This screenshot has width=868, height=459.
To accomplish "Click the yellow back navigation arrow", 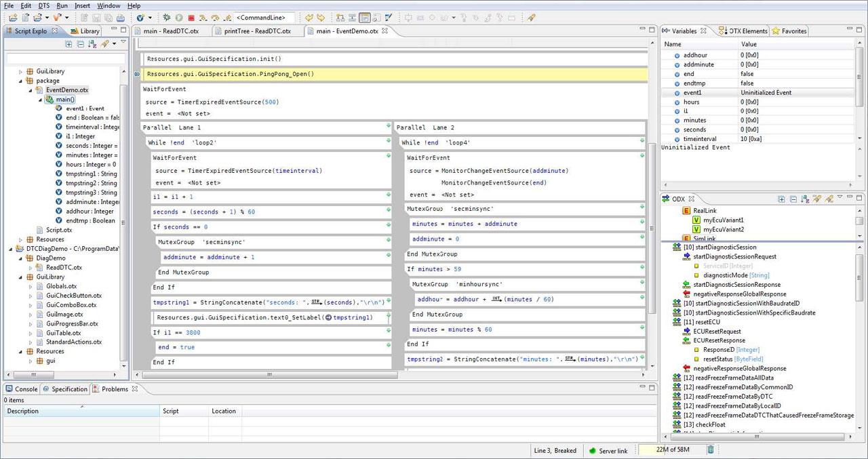I will (309, 17).
